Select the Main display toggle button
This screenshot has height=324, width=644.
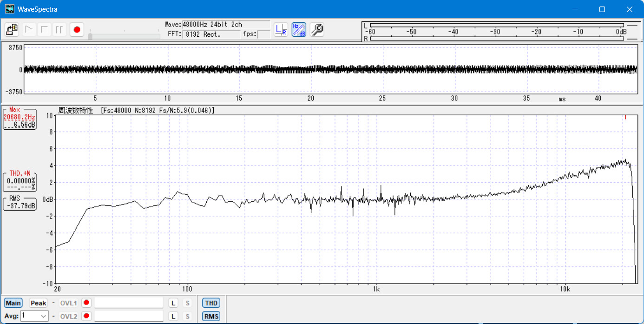point(13,303)
